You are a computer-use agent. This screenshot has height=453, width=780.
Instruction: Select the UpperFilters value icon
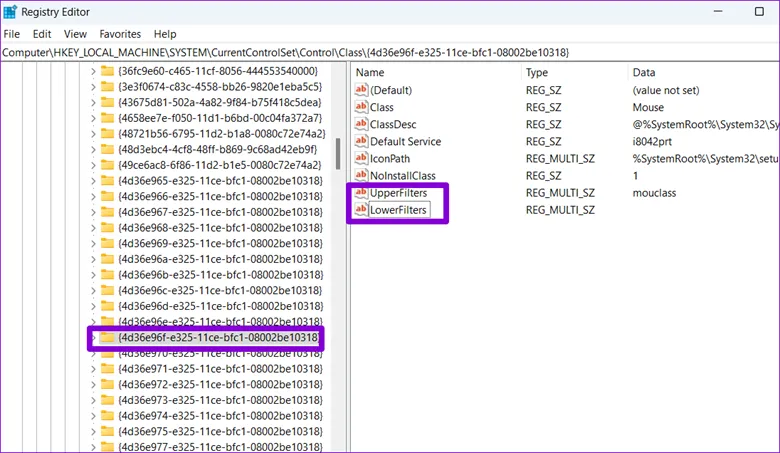[361, 192]
